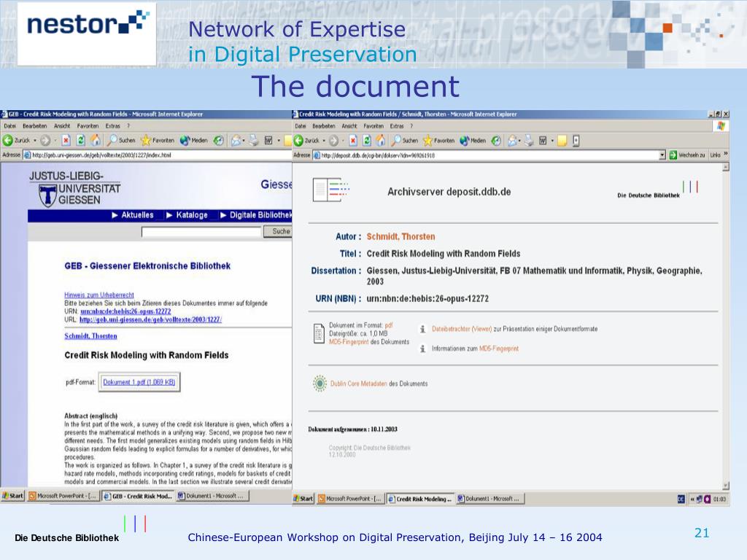This screenshot has height=560, width=747.
Task: Click the Print icon in GEB window
Action: point(255,141)
